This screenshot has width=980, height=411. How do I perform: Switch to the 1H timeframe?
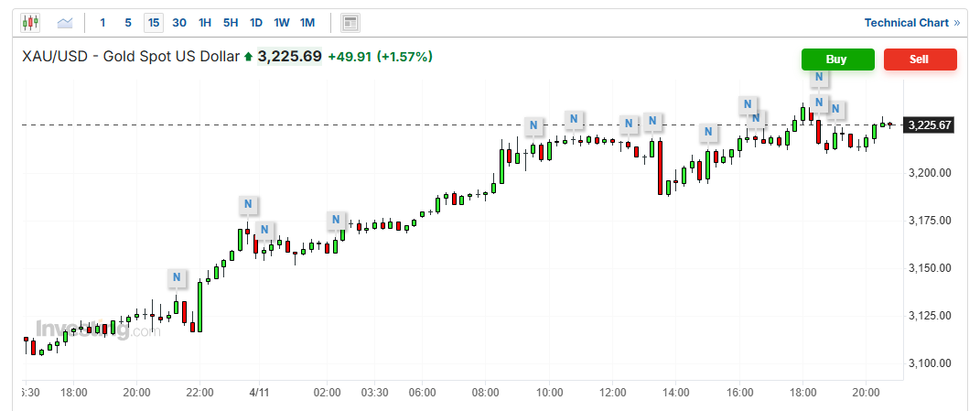coord(205,23)
